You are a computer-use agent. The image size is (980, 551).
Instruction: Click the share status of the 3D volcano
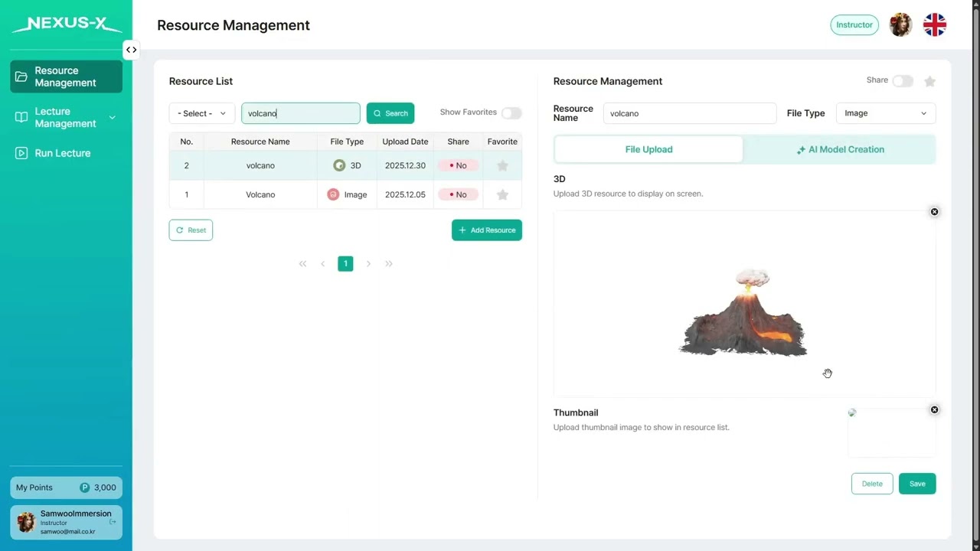(x=458, y=165)
